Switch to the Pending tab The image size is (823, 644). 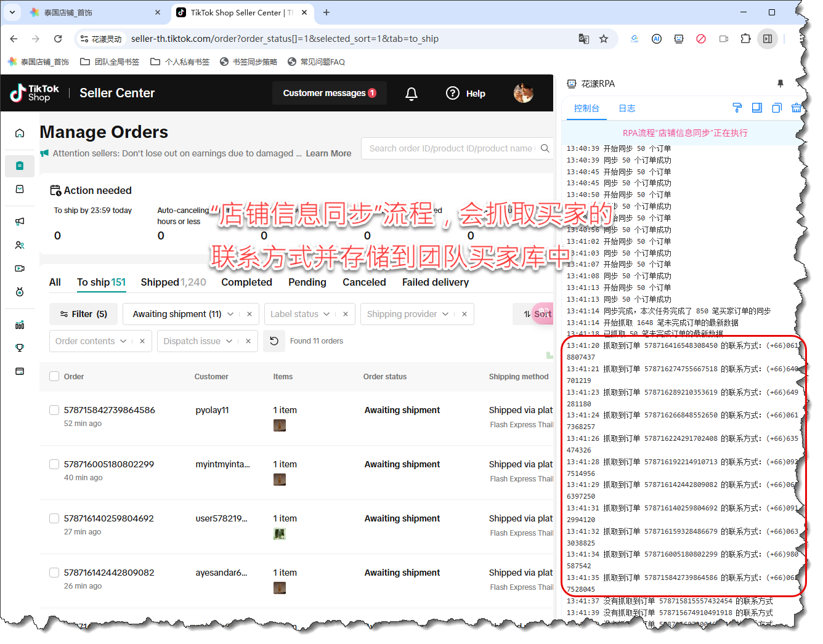point(307,282)
